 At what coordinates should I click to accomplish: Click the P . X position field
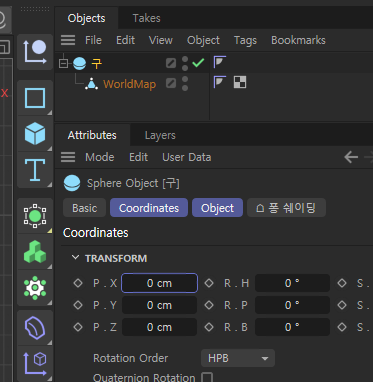tap(160, 283)
